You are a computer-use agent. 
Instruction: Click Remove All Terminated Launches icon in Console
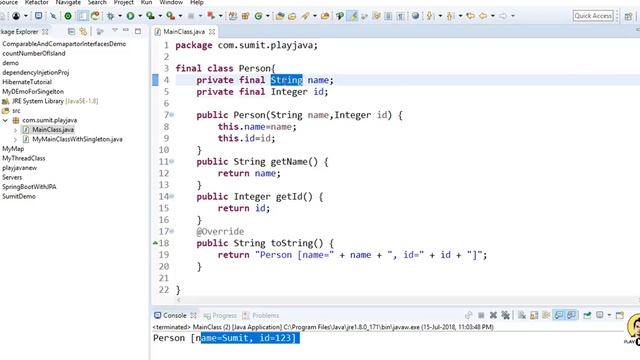(506, 315)
